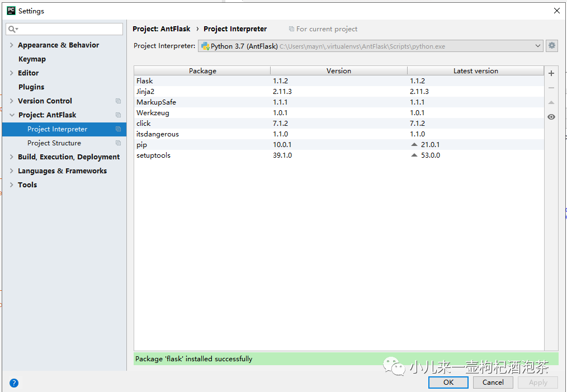Open Version Control settings
567x392 pixels.
click(45, 101)
